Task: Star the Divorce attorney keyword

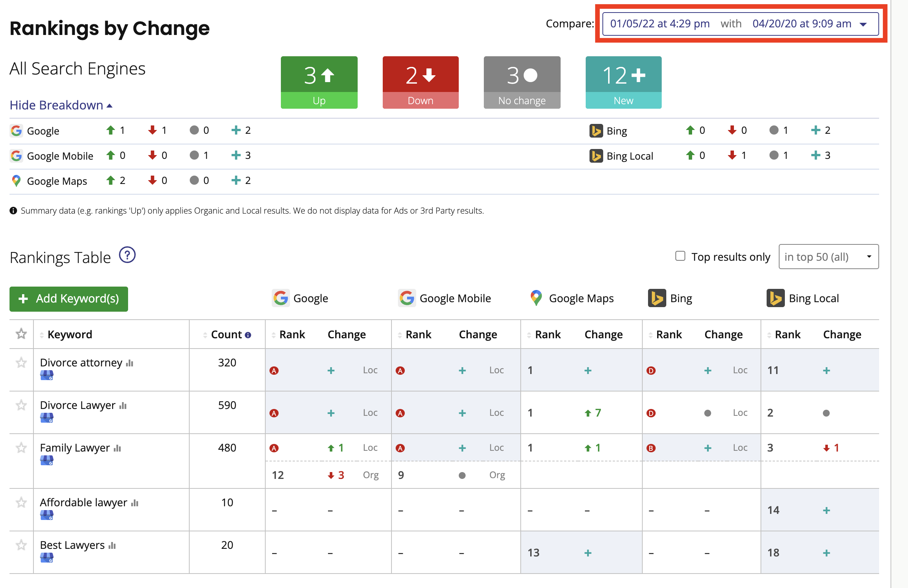Action: click(x=21, y=363)
